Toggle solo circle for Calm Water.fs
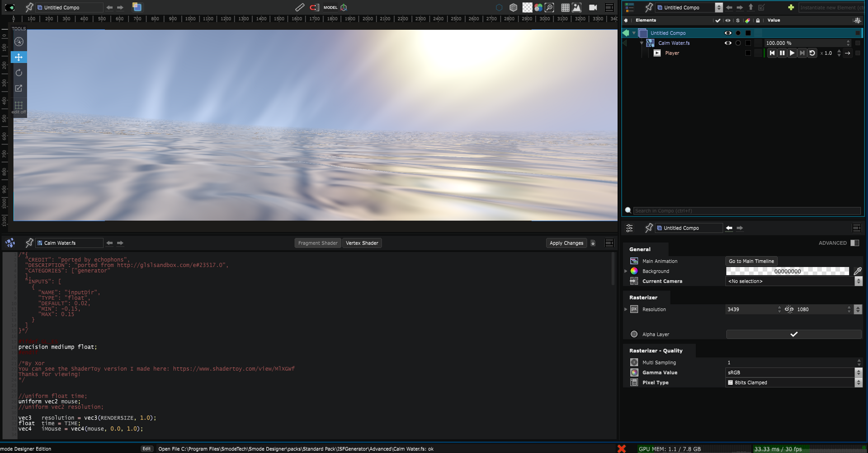This screenshot has height=453, width=868. coord(738,43)
